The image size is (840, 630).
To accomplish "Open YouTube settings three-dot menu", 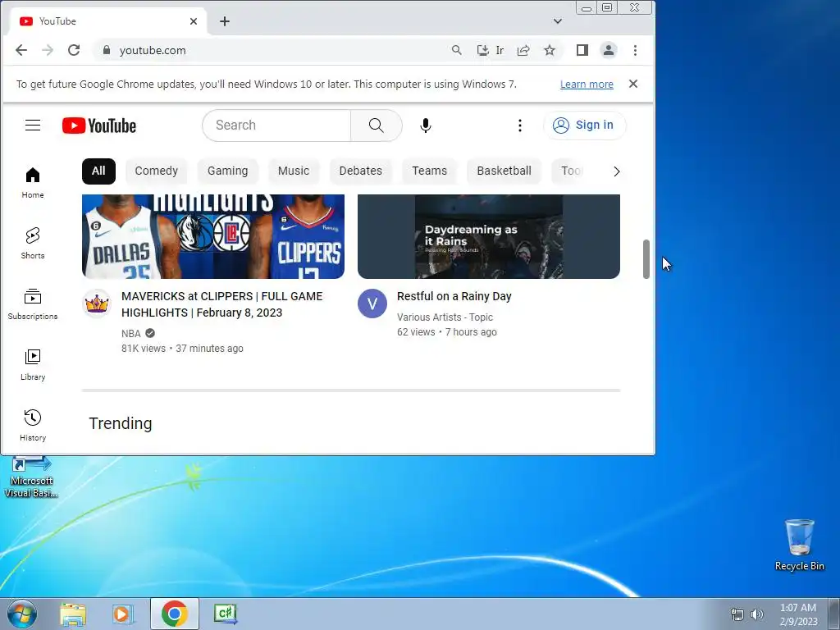I will (x=519, y=126).
